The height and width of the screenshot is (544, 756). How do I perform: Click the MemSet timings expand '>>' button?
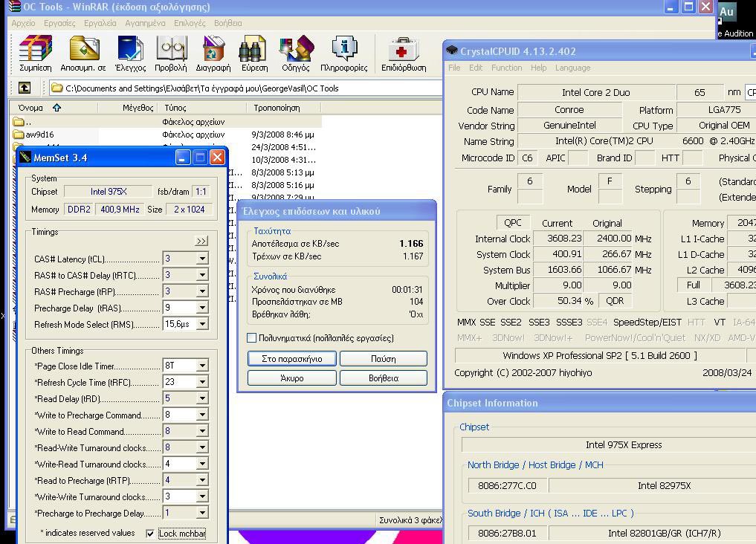(x=201, y=241)
